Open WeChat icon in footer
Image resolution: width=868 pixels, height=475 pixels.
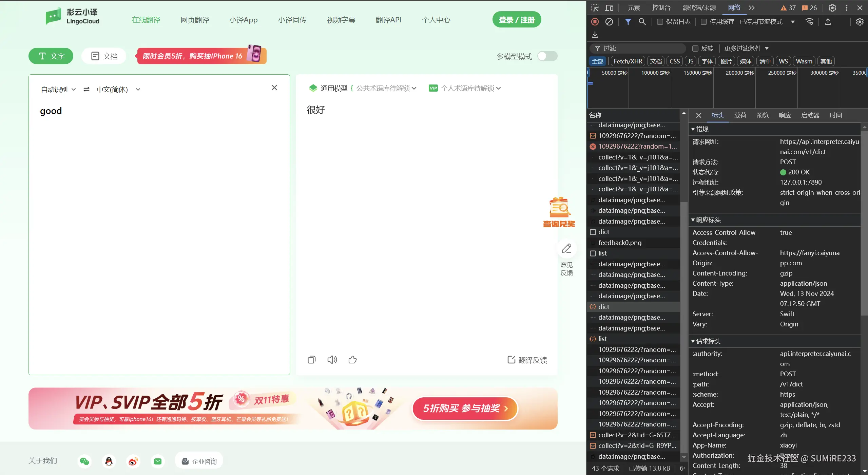coord(84,461)
